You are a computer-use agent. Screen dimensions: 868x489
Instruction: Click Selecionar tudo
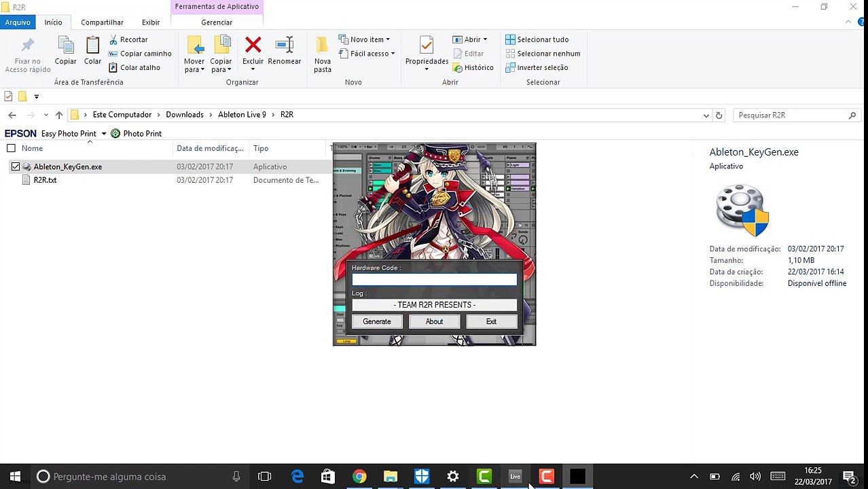point(537,39)
